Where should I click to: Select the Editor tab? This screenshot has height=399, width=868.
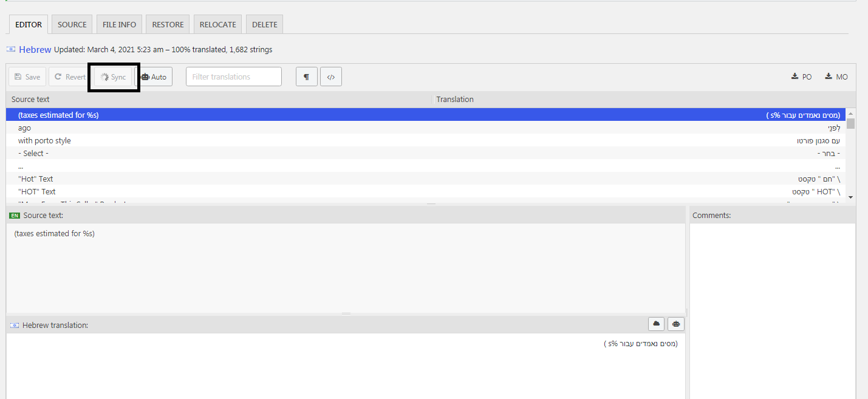coord(29,24)
